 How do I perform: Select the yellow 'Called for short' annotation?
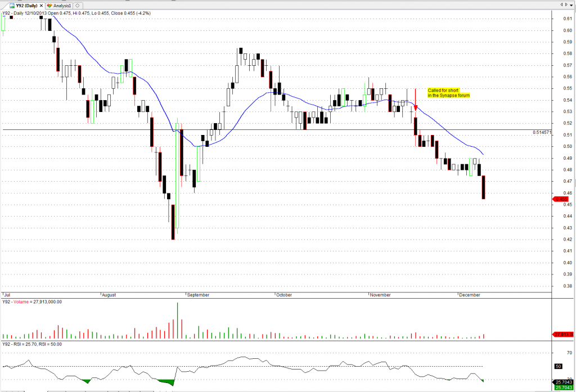point(448,93)
